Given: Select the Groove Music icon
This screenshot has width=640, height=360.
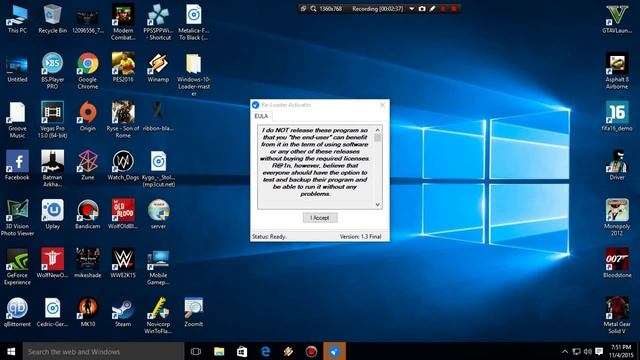Looking at the screenshot, I should 17,120.
